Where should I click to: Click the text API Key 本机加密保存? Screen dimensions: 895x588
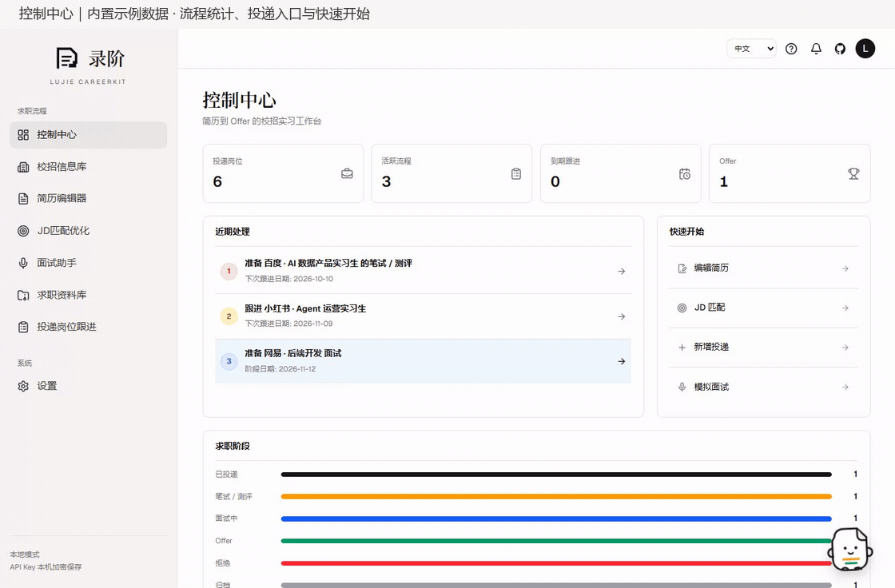point(46,567)
